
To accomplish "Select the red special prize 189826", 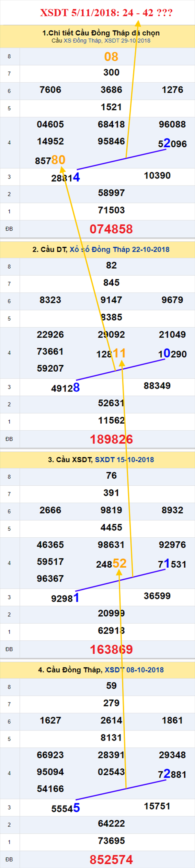I will click(111, 439).
